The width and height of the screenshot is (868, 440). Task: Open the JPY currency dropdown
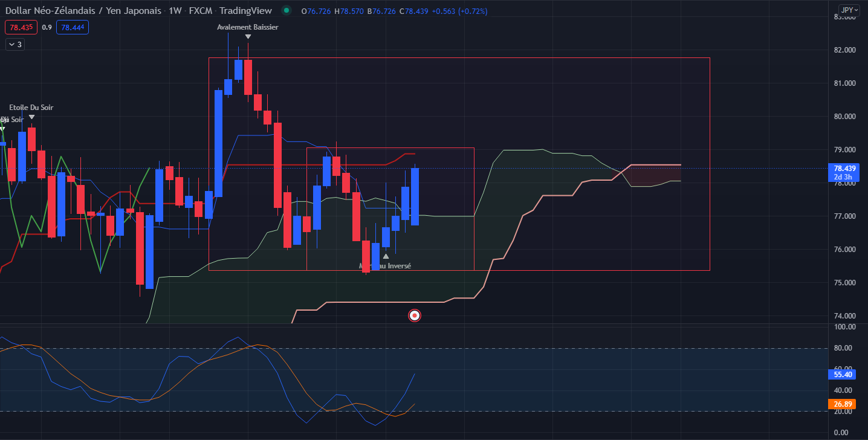coord(849,10)
